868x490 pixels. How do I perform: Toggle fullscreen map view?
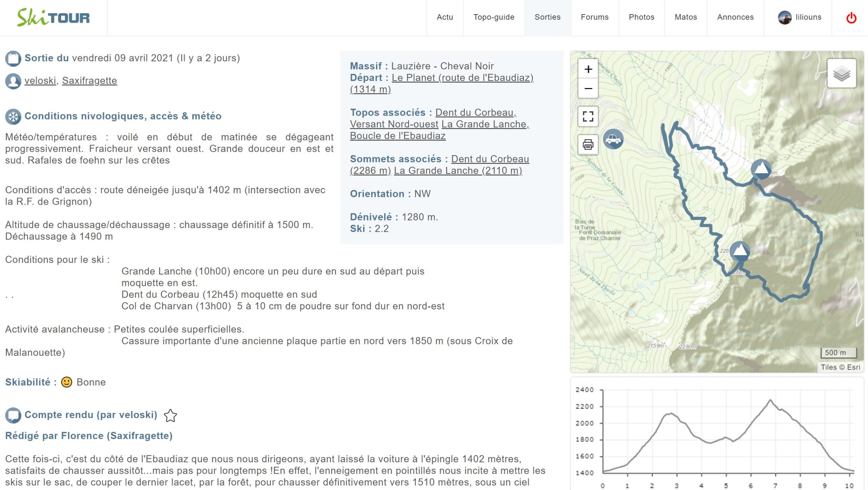click(588, 117)
